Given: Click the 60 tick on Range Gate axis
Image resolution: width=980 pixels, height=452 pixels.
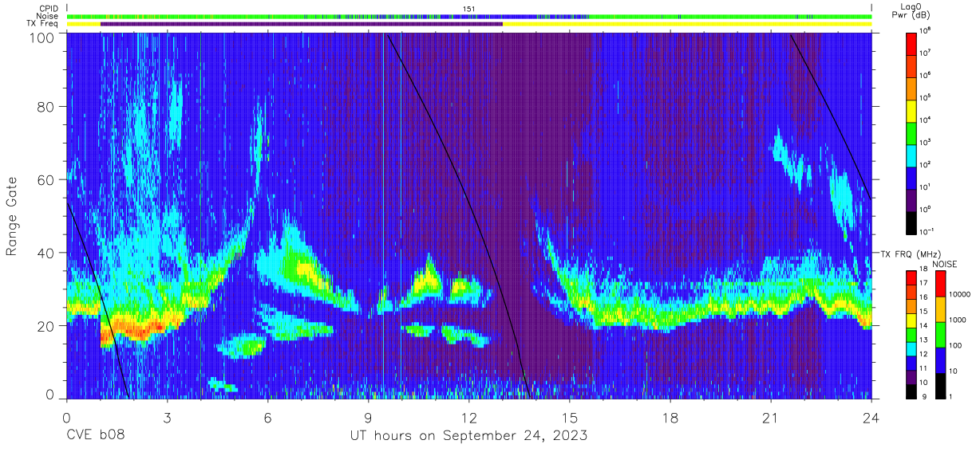Looking at the screenshot, I should point(45,180).
